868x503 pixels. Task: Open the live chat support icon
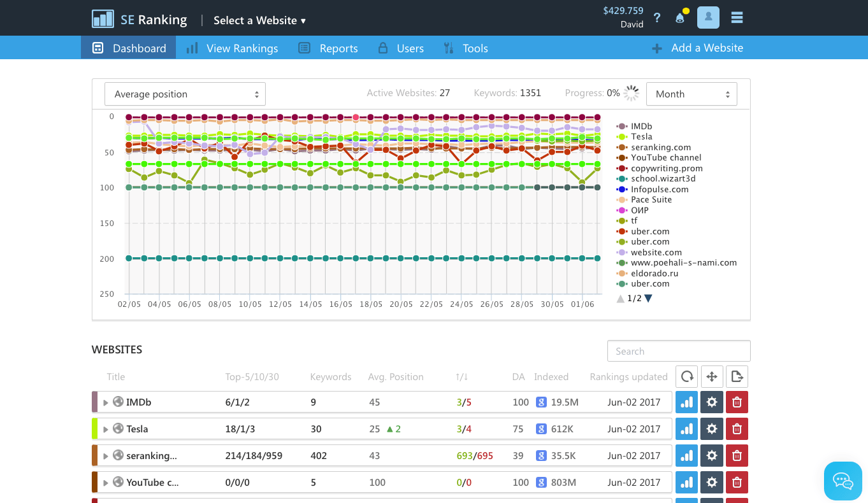pyautogui.click(x=843, y=481)
